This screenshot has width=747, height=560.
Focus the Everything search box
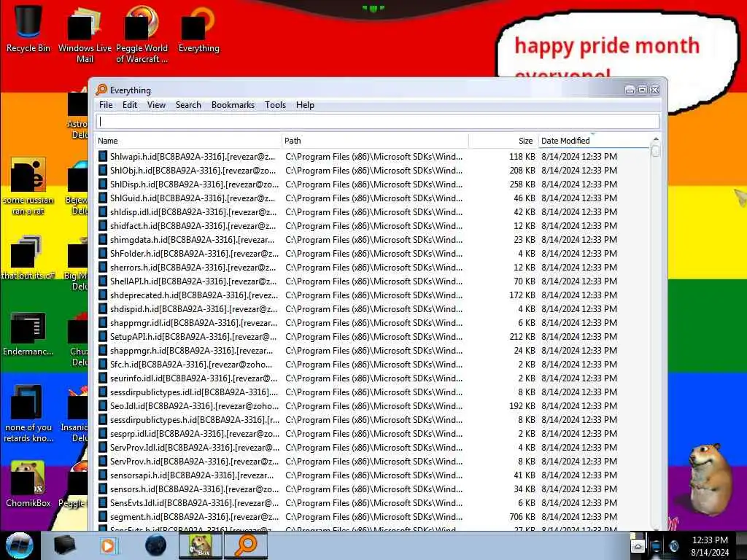coord(379,122)
